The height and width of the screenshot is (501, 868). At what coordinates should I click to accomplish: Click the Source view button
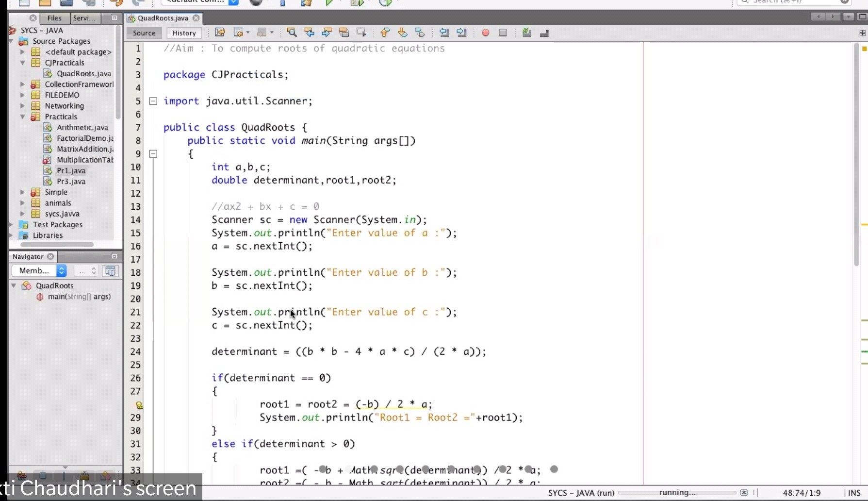click(x=144, y=33)
